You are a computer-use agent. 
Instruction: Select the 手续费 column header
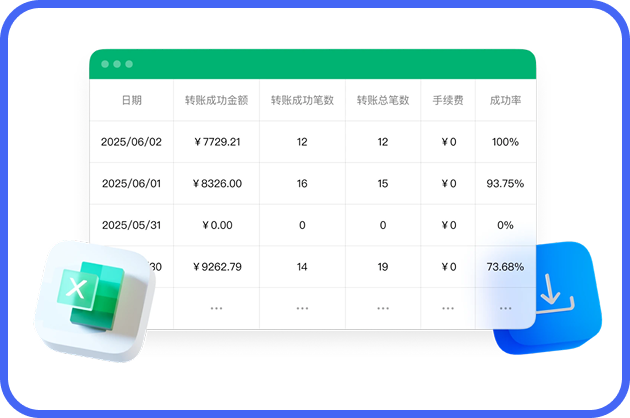pyautogui.click(x=448, y=100)
